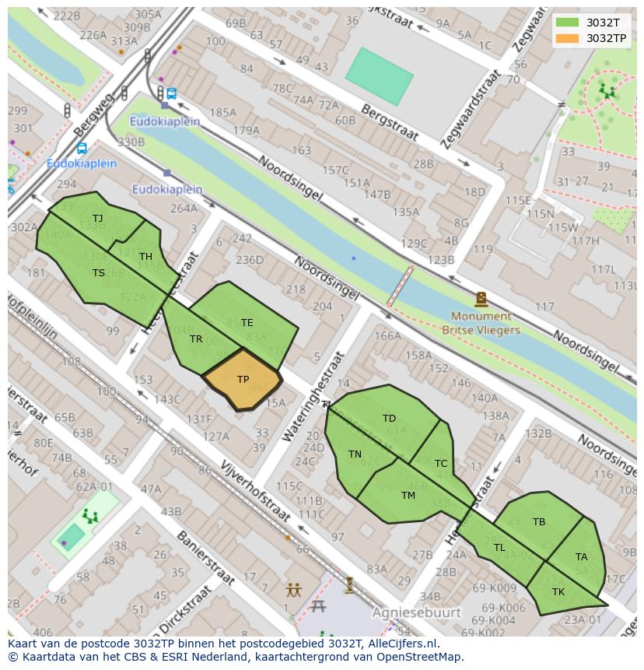Viewport: 644px width, 670px height.
Task: Select the TE postcode area
Action: [x=247, y=322]
